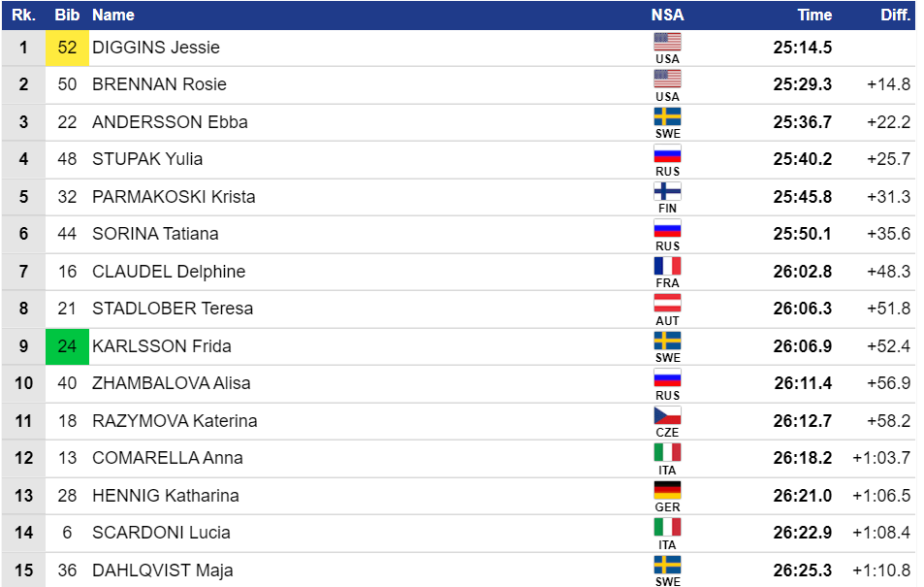Open athlete BRENNAN Rosie
Screen dimensions: 924x587
[159, 84]
